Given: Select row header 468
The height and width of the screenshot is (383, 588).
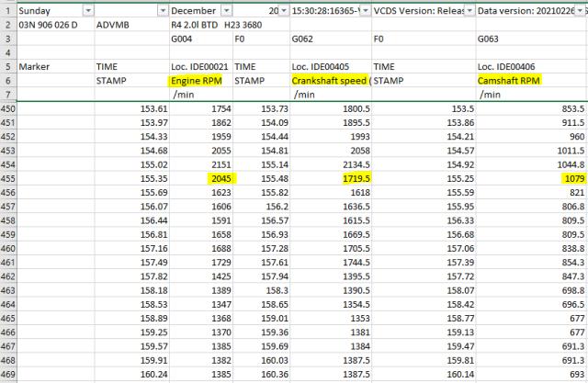Looking at the screenshot, I should pyautogui.click(x=7, y=361).
